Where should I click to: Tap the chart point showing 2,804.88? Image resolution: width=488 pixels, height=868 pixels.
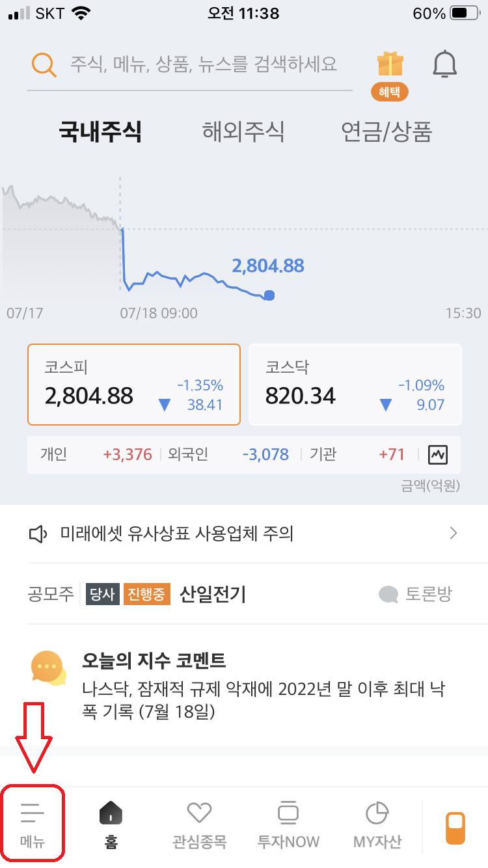click(x=268, y=295)
